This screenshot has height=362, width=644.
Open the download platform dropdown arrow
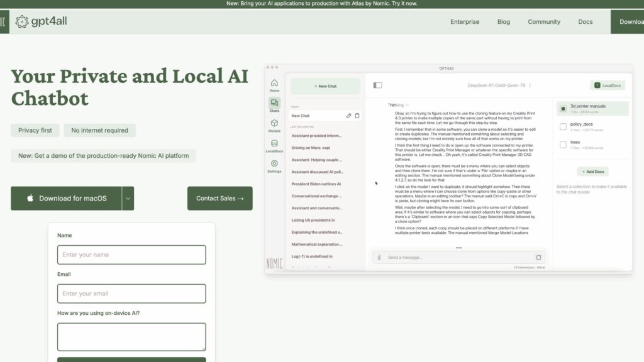[x=128, y=198]
